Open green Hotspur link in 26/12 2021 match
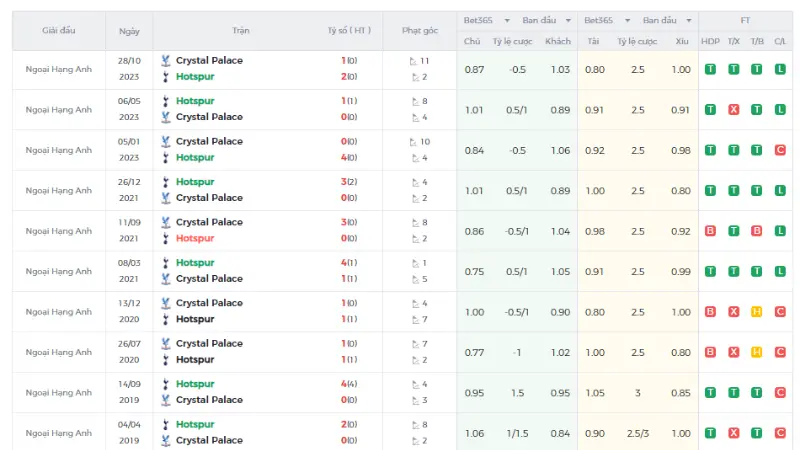The image size is (800, 450). point(195,182)
